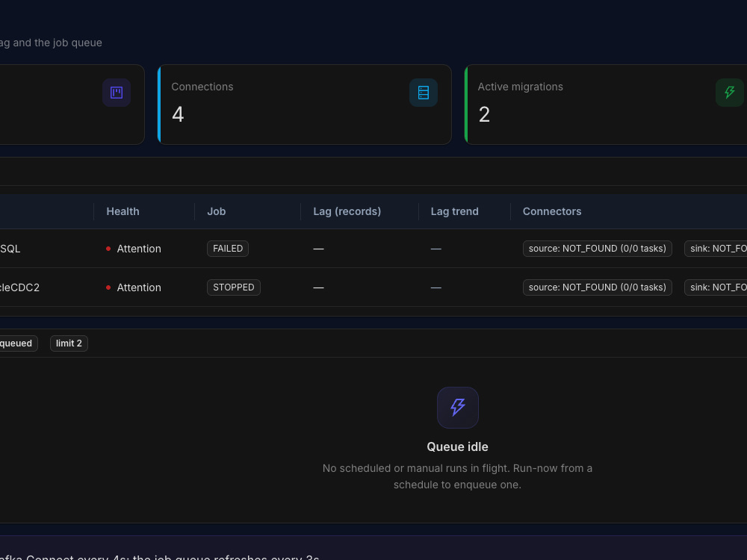Click sink: NOT_FO badge in STOPPED row
The width and height of the screenshot is (747, 560).
tap(716, 287)
